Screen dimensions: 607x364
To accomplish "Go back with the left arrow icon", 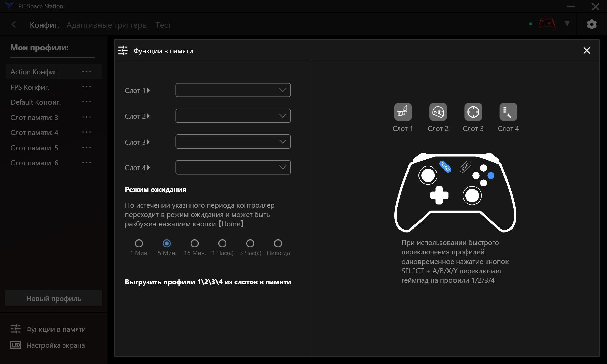I will tap(14, 24).
